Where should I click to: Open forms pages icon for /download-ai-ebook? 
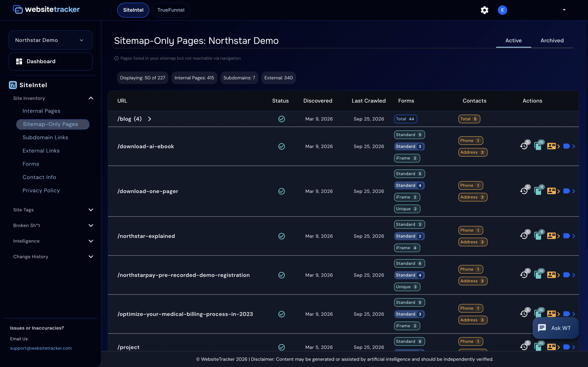[538, 146]
